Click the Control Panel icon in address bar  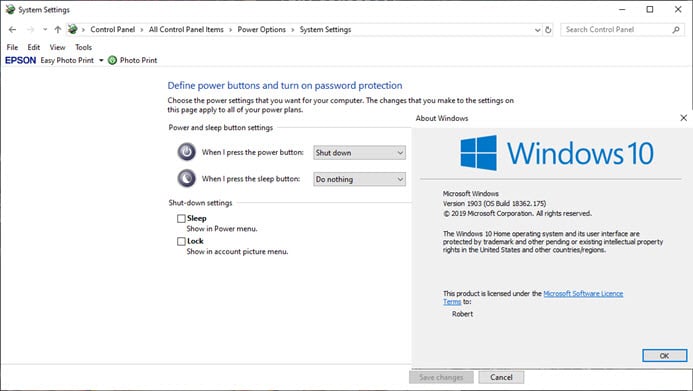click(x=72, y=29)
